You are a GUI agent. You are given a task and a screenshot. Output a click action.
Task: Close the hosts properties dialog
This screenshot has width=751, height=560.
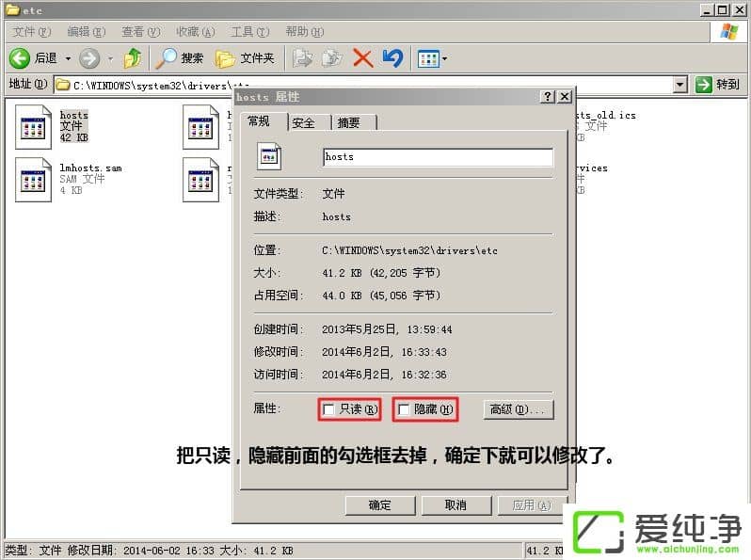pyautogui.click(x=565, y=97)
